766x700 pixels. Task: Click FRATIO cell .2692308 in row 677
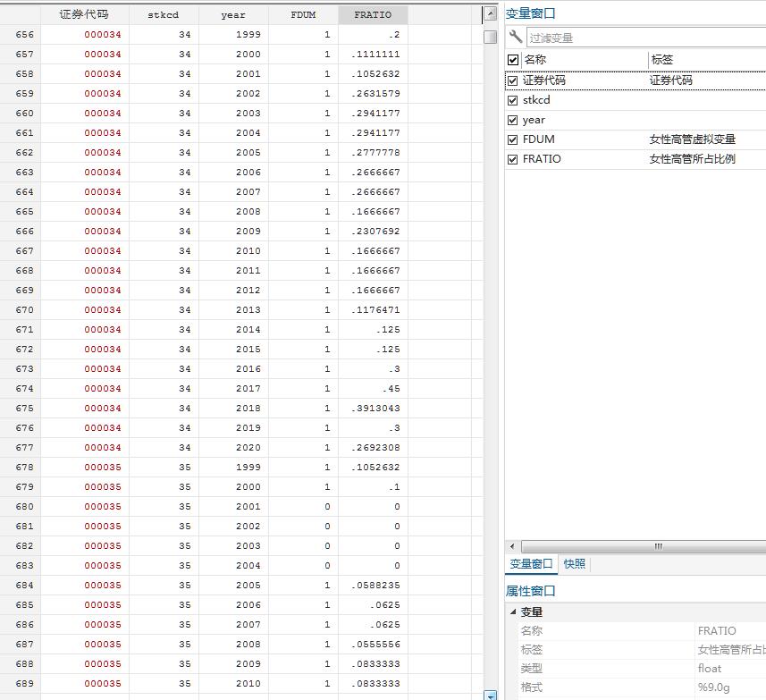click(x=374, y=448)
